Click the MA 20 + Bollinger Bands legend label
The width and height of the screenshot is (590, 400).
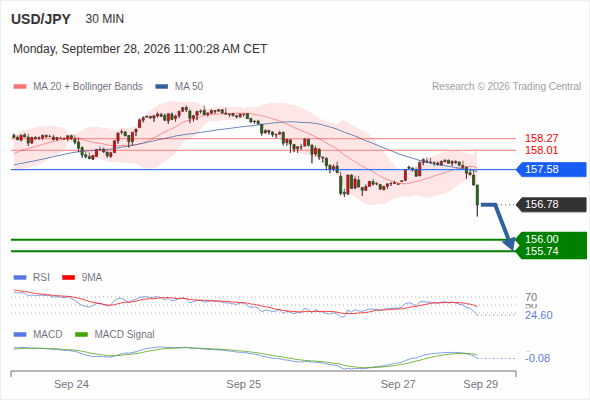(x=88, y=87)
